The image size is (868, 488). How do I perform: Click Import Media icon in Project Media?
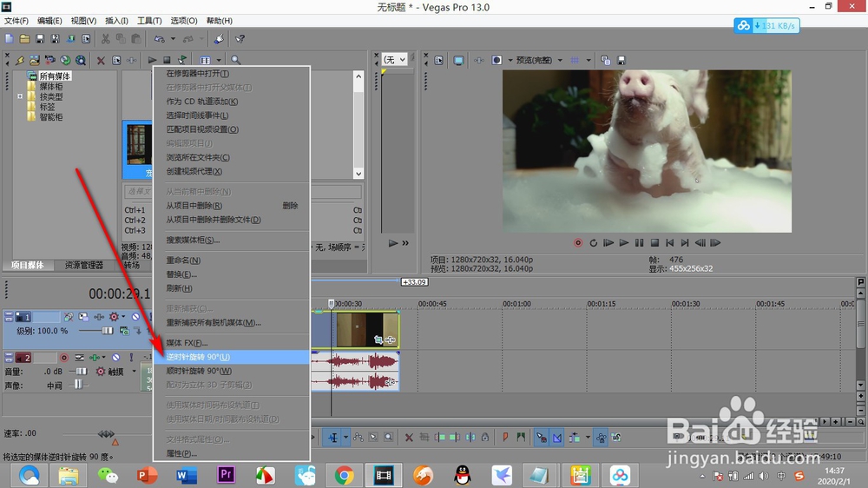(x=35, y=60)
